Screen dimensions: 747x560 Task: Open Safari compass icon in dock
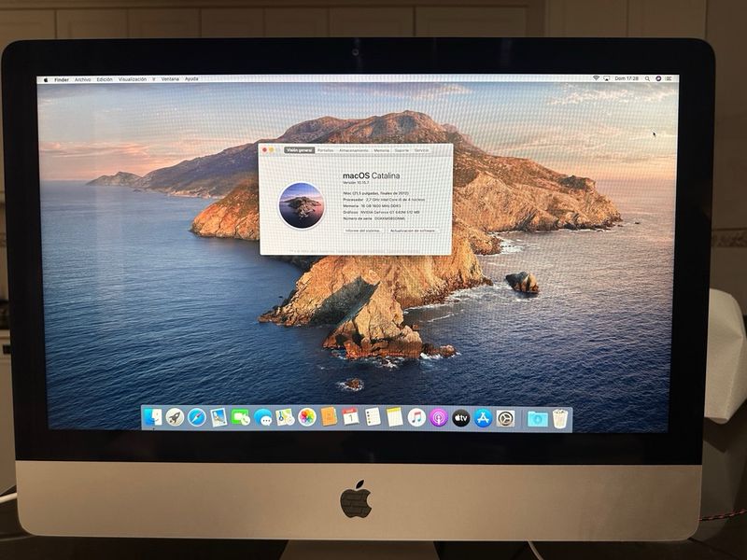tap(197, 417)
